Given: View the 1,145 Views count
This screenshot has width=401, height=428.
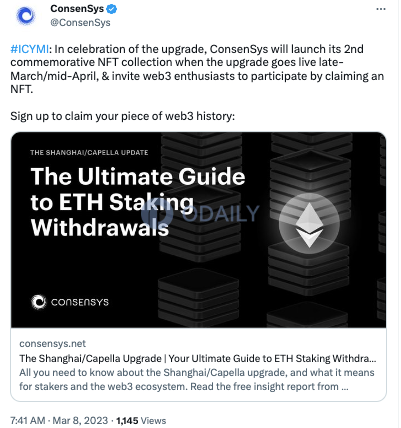Looking at the screenshot, I should click(x=141, y=420).
